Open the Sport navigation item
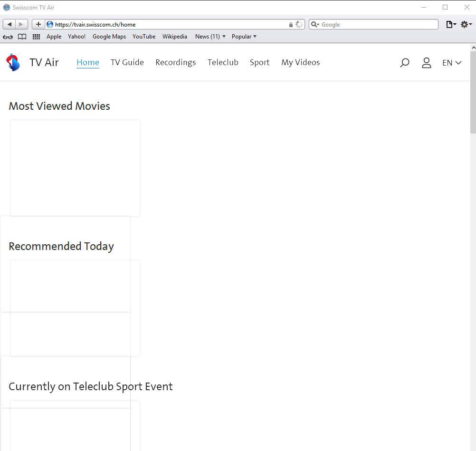Image resolution: width=476 pixels, height=451 pixels. [259, 62]
